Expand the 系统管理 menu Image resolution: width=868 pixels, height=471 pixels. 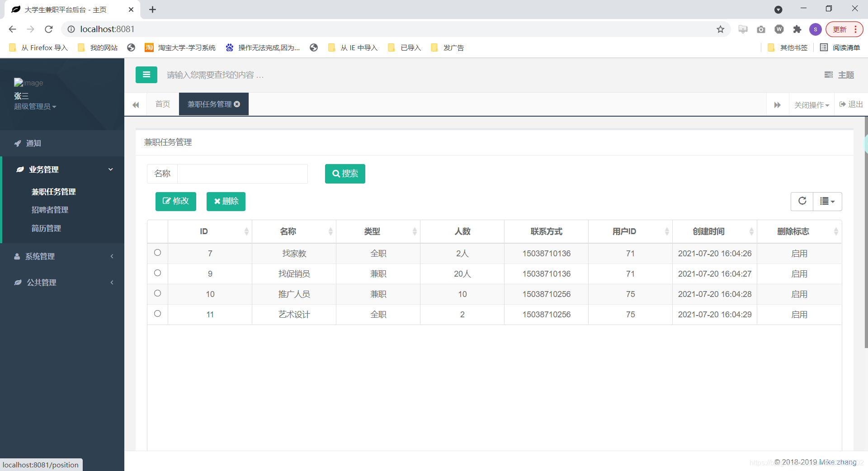pos(62,256)
